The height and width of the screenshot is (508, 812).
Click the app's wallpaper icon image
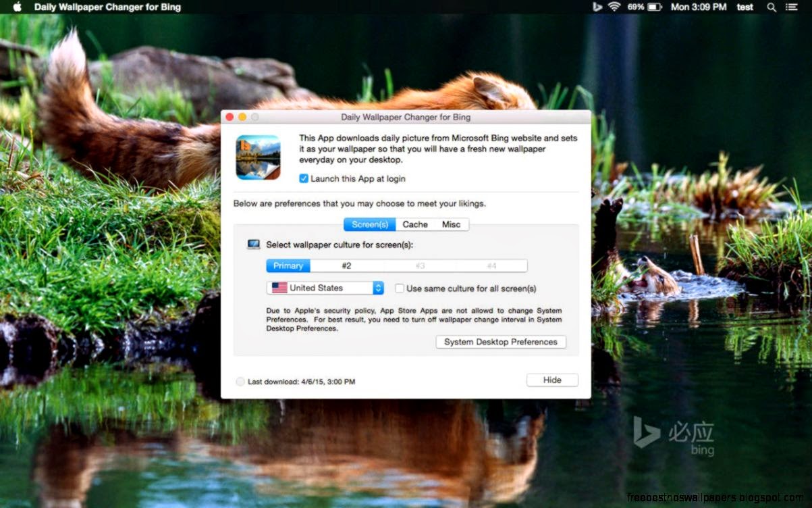(x=258, y=157)
